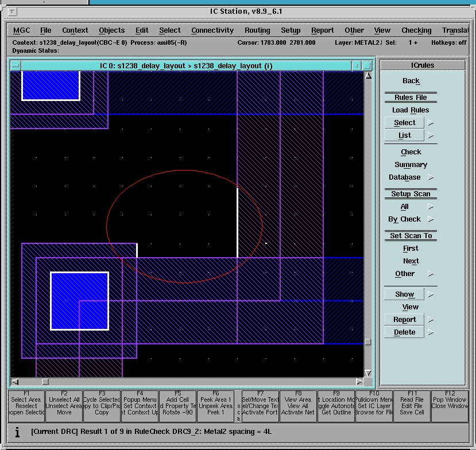
Task: Click the info icon in the status bar
Action: coord(17,431)
